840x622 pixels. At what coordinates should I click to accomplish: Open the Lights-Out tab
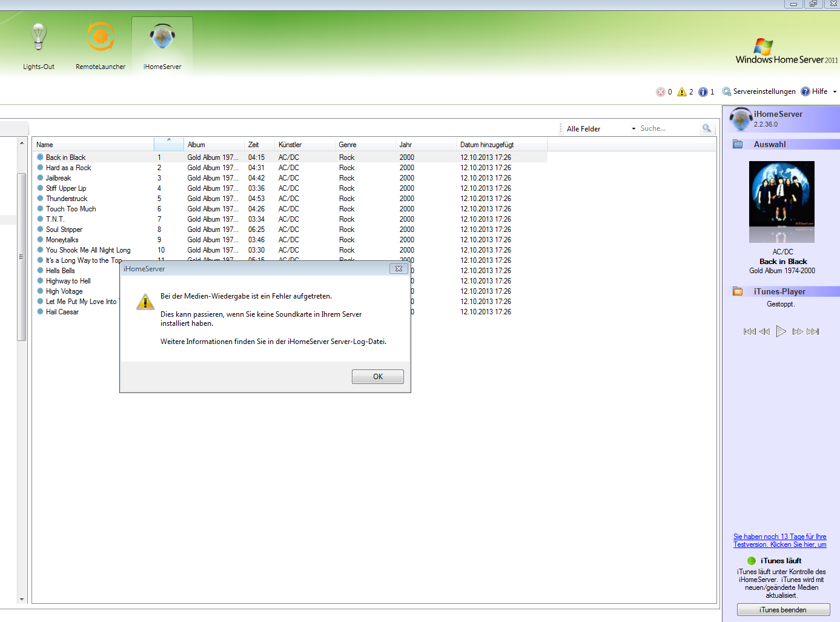39,46
